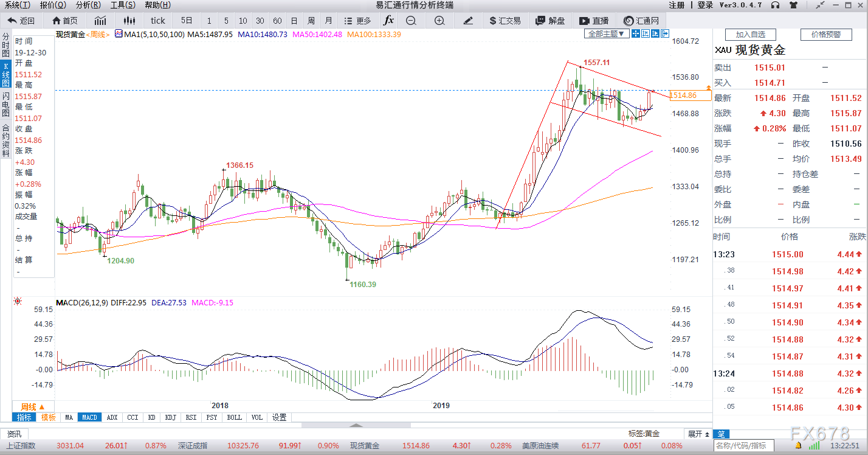Open 系统(T) menu
868x455 pixels.
17,5
